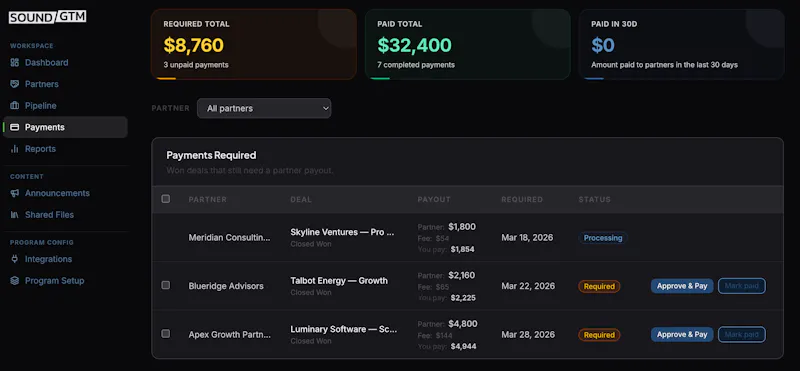Click the Paid Total card

[x=467, y=44]
